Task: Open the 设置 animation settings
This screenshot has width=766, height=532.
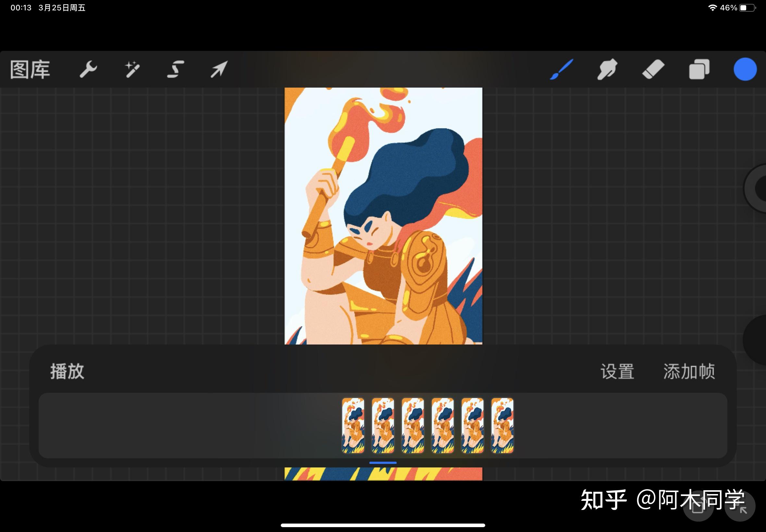Action: coord(617,371)
